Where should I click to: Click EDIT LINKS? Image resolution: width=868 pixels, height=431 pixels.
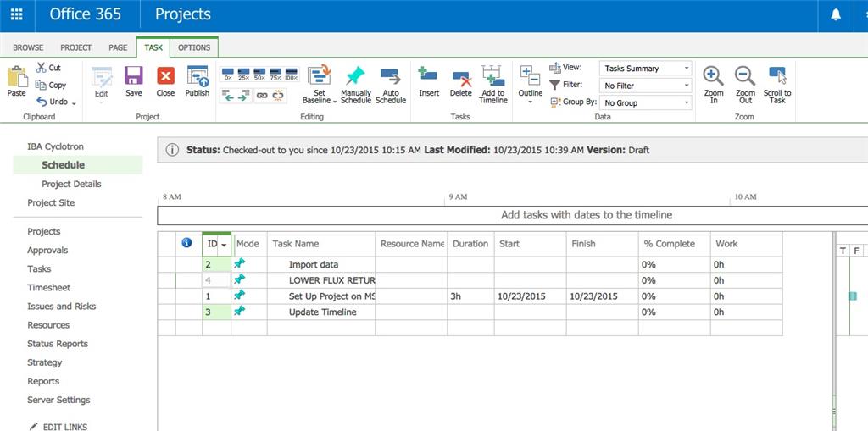point(58,427)
